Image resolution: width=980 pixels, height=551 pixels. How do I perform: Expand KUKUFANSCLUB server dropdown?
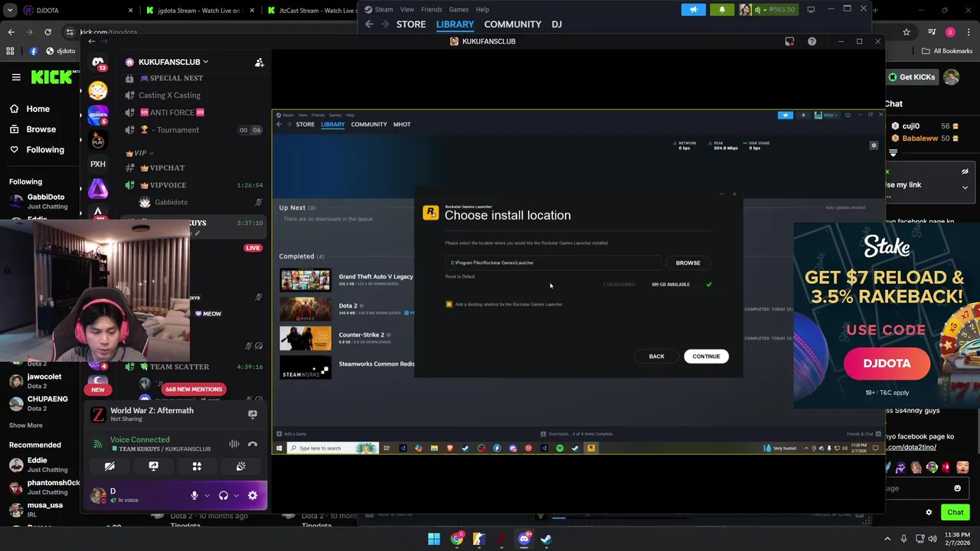(205, 62)
